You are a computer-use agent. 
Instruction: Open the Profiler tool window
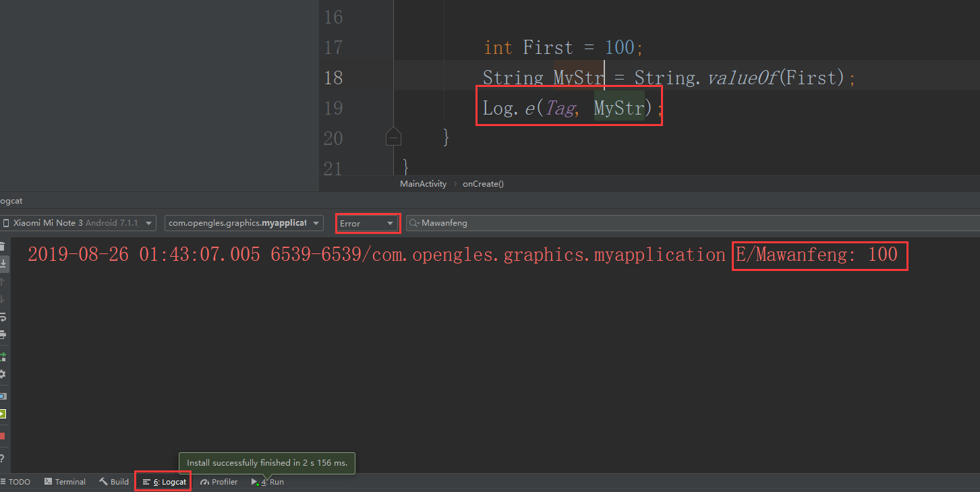(x=219, y=481)
